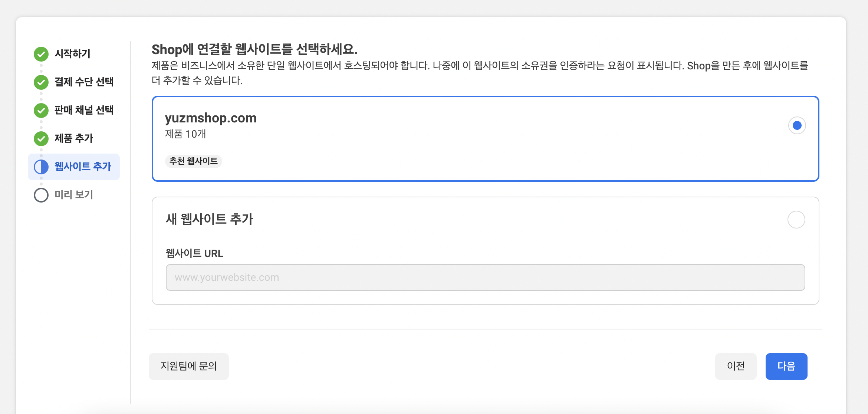Click the empty circle icon beside 미리 보기
This screenshot has width=868, height=414.
coord(41,195)
